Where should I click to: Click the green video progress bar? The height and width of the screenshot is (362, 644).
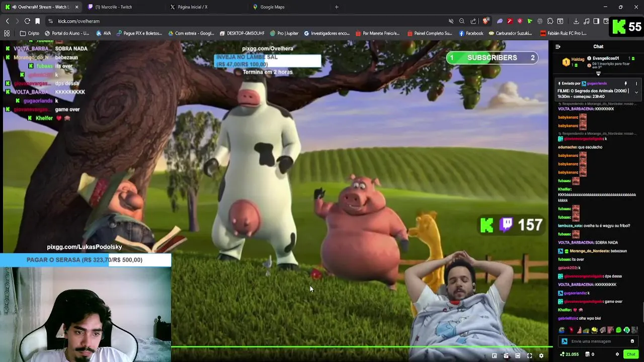pyautogui.click(x=361, y=346)
